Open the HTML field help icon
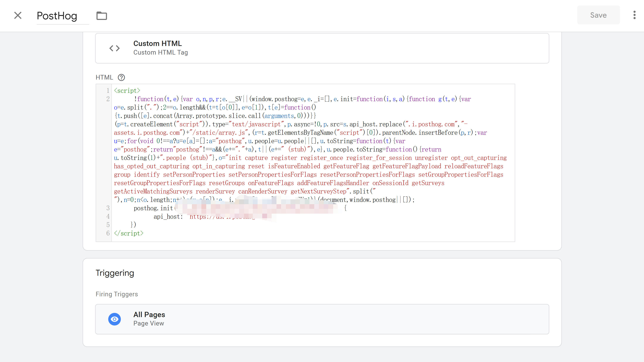644x362 pixels. coord(121,77)
